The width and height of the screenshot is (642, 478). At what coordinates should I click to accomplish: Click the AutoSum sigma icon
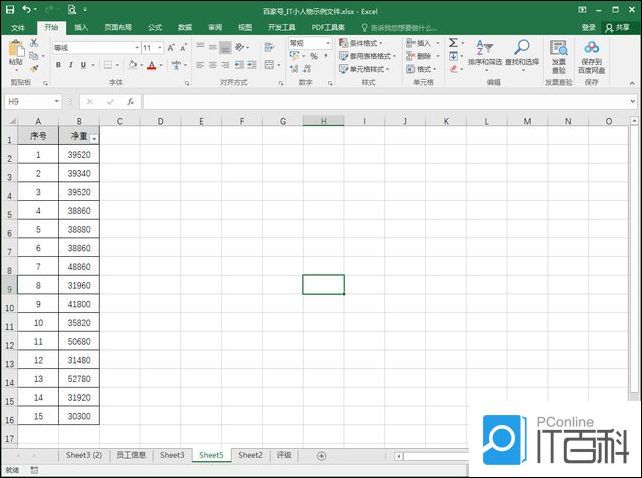[x=453, y=43]
